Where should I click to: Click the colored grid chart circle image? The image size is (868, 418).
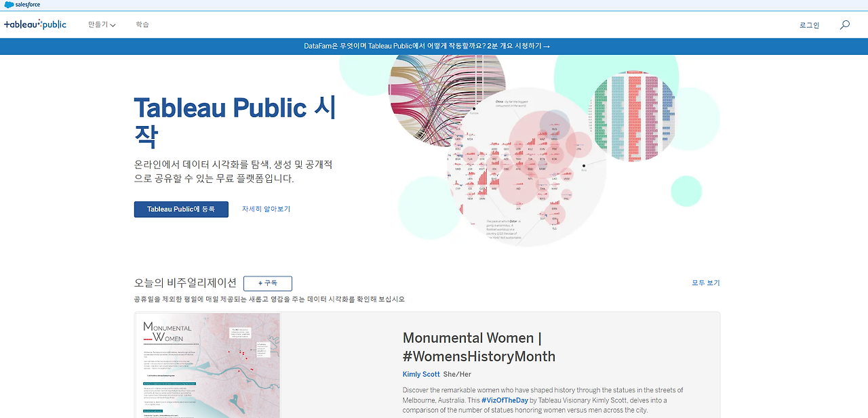(634, 117)
